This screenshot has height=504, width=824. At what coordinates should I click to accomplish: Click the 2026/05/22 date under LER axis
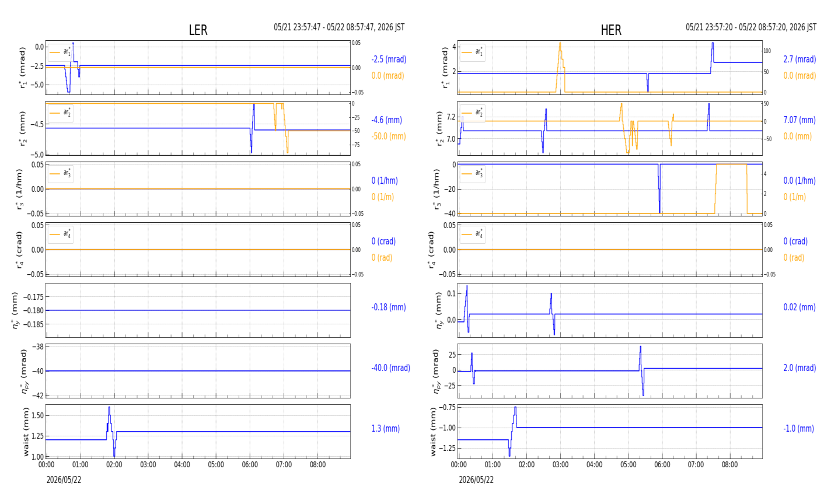pos(64,480)
